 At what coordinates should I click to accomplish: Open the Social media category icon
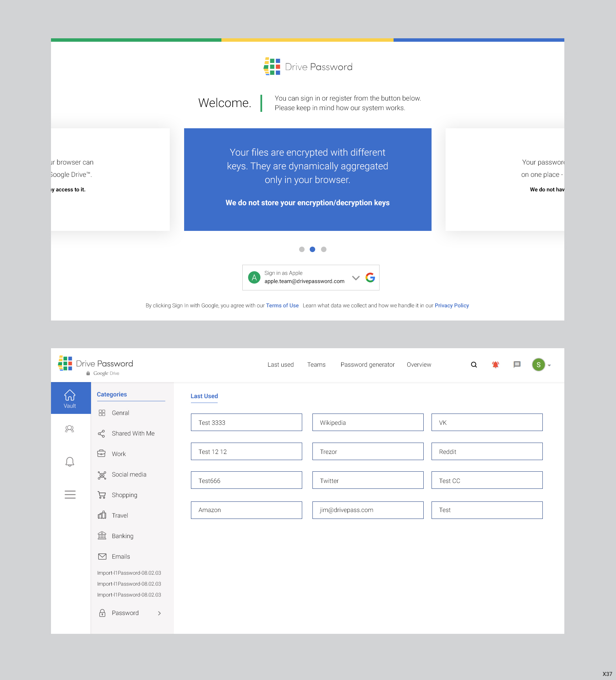(102, 475)
